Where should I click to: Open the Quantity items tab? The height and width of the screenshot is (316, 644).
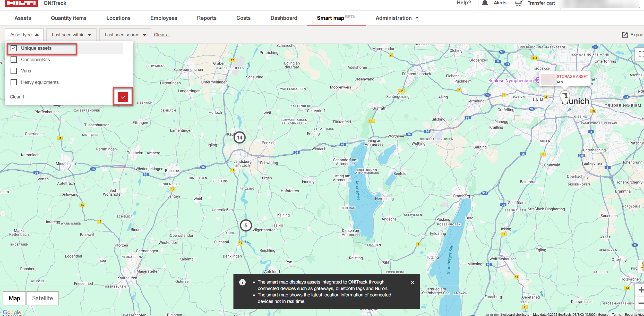[x=68, y=18]
